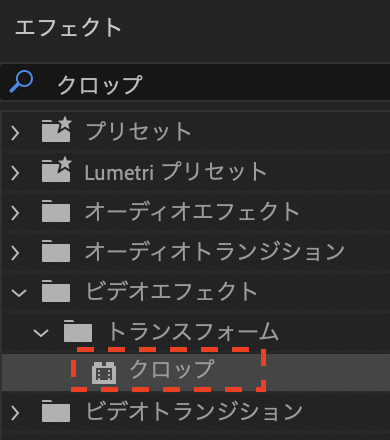
Task: Click the ビデオトランジション folder icon
Action: click(56, 411)
